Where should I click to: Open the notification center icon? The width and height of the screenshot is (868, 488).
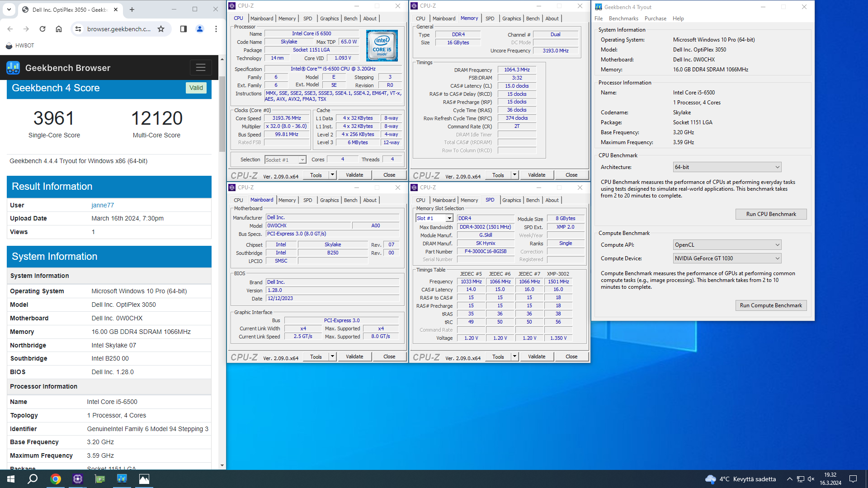[x=853, y=479]
